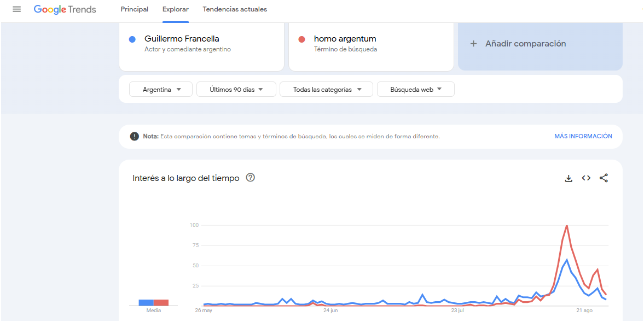Click the red peak at 100 on the chart
Viewport: 644px width, 322px height.
[567, 226]
